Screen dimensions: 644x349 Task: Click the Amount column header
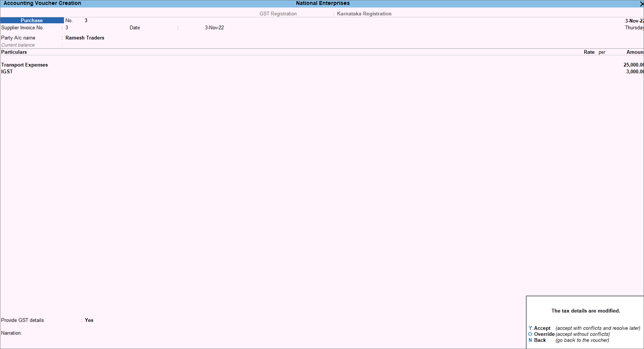point(635,52)
